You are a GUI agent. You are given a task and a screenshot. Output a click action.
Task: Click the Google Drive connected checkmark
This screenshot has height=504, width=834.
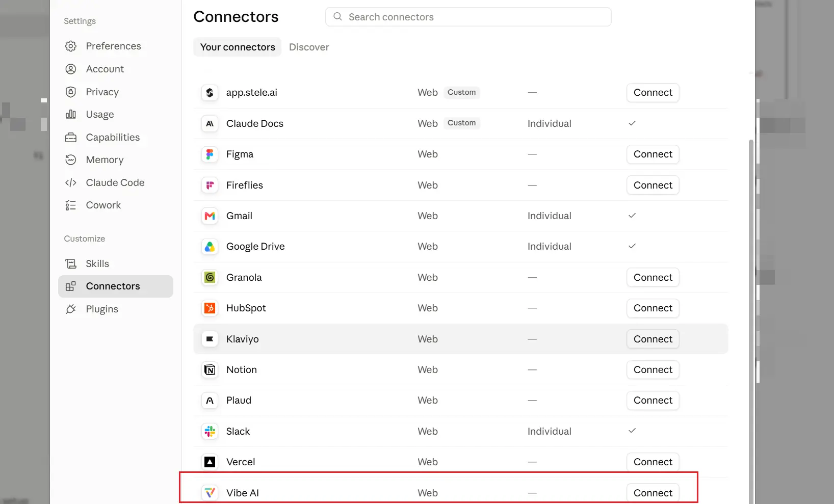(632, 246)
